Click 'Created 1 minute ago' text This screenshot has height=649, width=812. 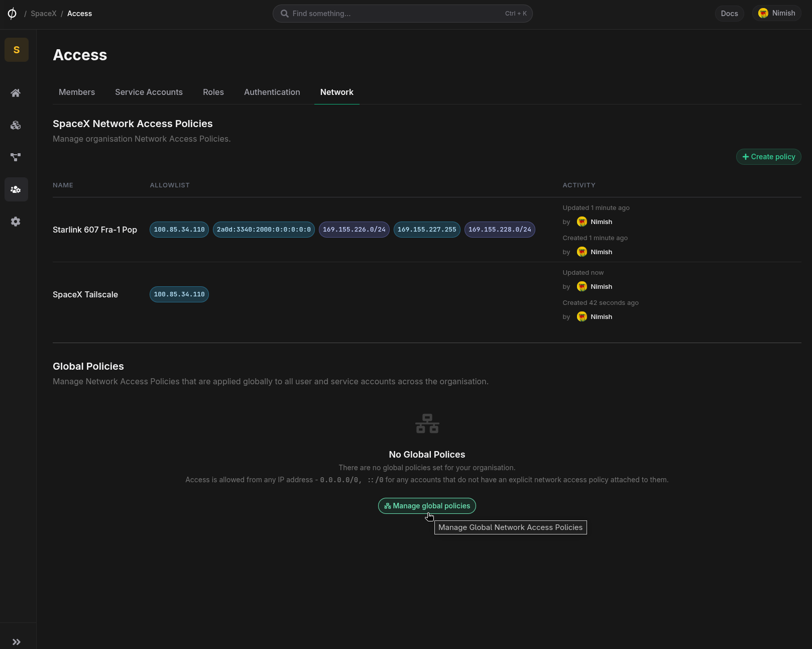[595, 238]
